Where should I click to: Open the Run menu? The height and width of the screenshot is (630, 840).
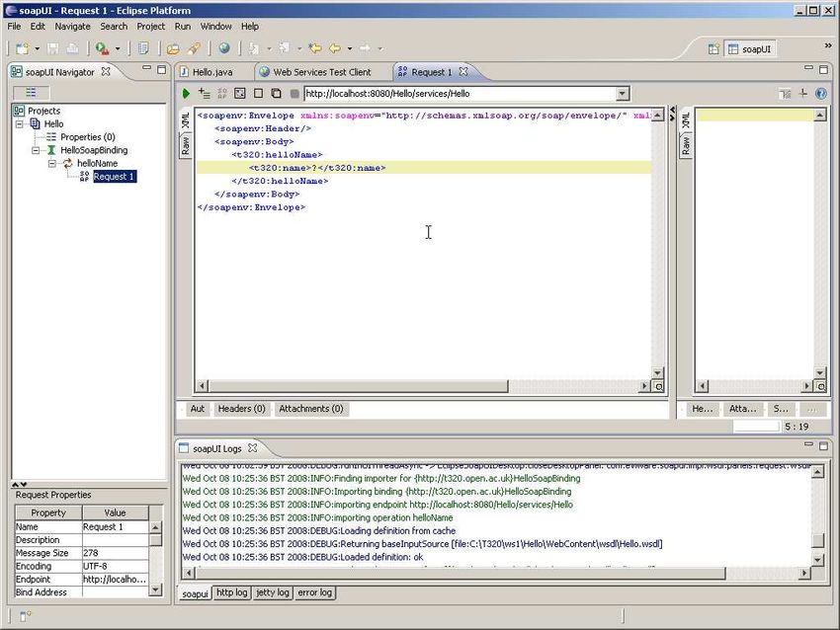tap(183, 27)
